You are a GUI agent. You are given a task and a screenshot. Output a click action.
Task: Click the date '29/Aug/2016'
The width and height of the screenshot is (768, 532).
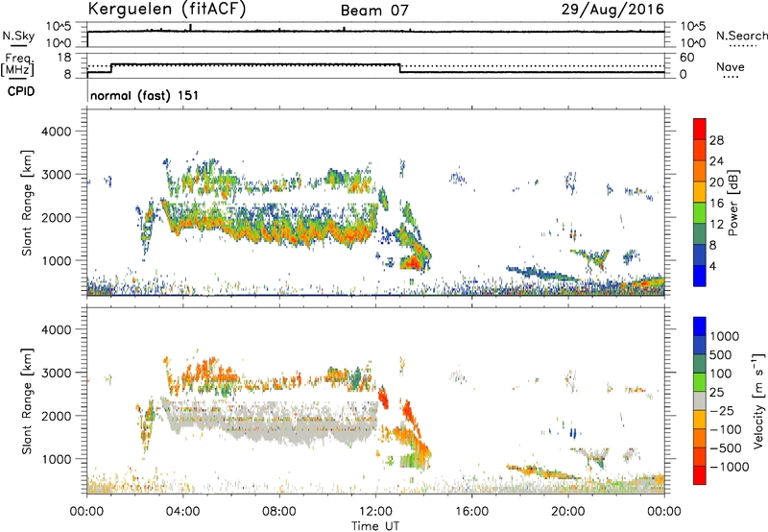[612, 10]
